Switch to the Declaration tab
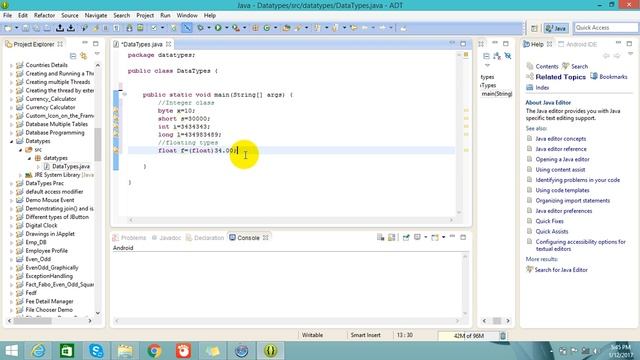The height and width of the screenshot is (360, 640). click(x=205, y=238)
